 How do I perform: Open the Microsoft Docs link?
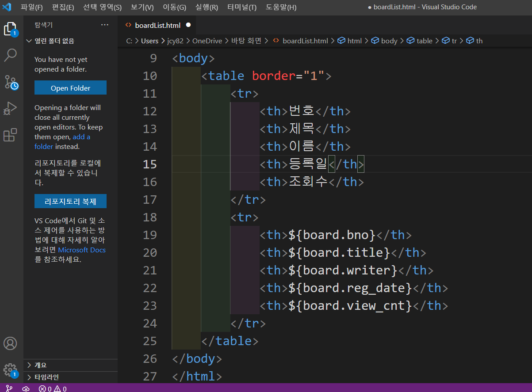click(x=82, y=250)
